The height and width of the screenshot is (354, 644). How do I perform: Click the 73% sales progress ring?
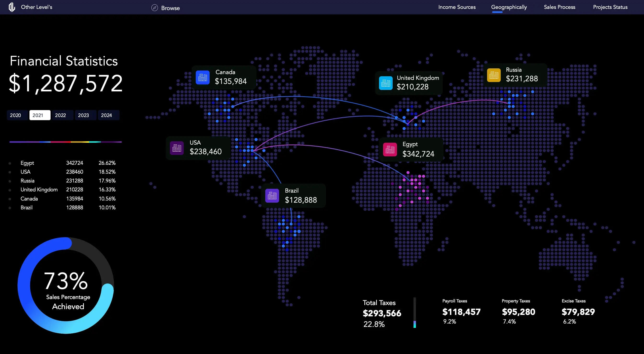(24, 285)
